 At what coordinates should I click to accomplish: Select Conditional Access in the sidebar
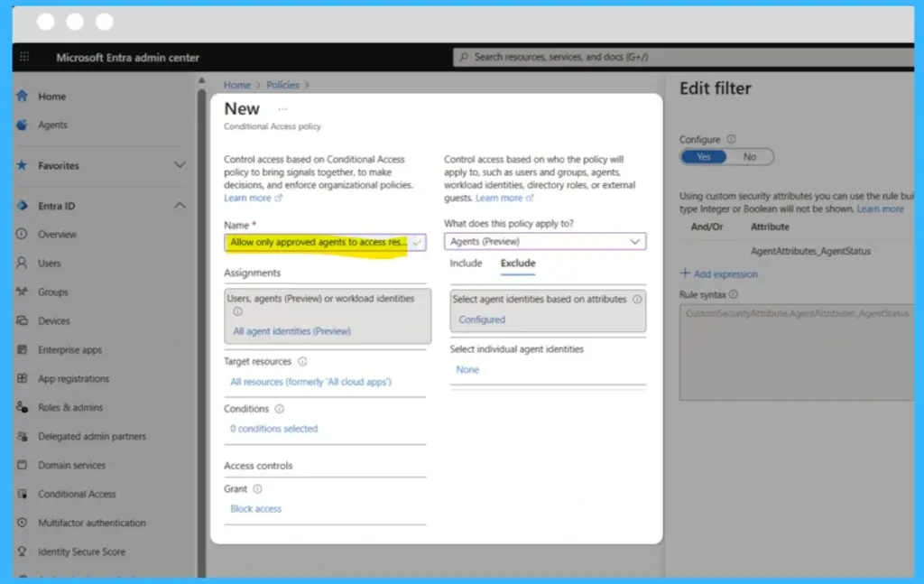[79, 494]
